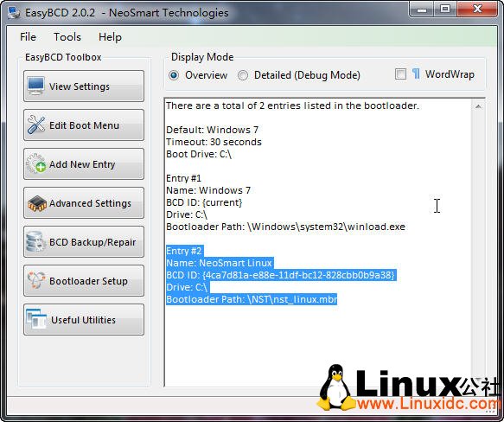This screenshot has height=422, width=504.
Task: Click the BCD ID line with 4ca7d81a GUID
Action: pos(280,275)
